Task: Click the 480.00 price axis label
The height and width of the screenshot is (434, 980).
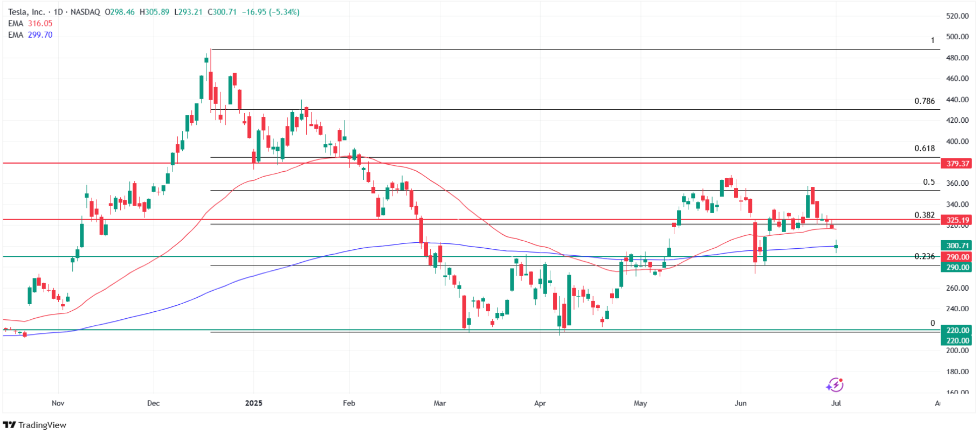Action: click(x=957, y=58)
